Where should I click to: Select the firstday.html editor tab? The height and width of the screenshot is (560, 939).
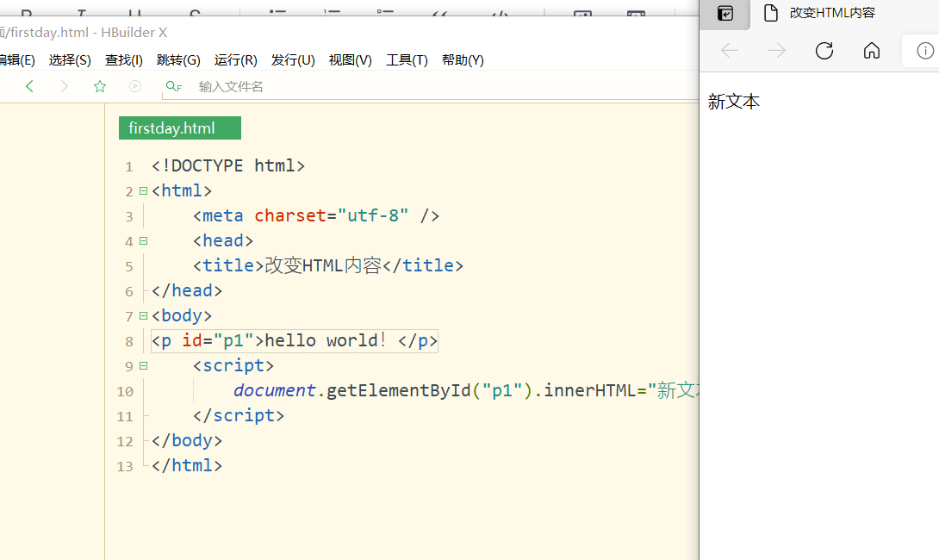[180, 128]
